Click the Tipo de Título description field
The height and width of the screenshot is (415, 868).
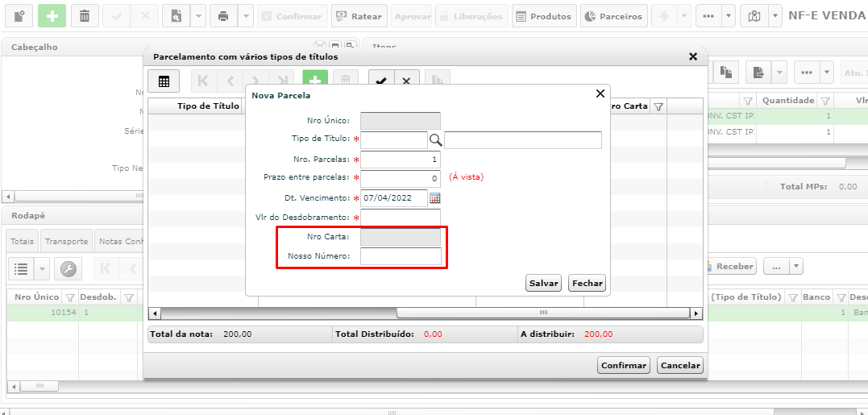pyautogui.click(x=522, y=140)
